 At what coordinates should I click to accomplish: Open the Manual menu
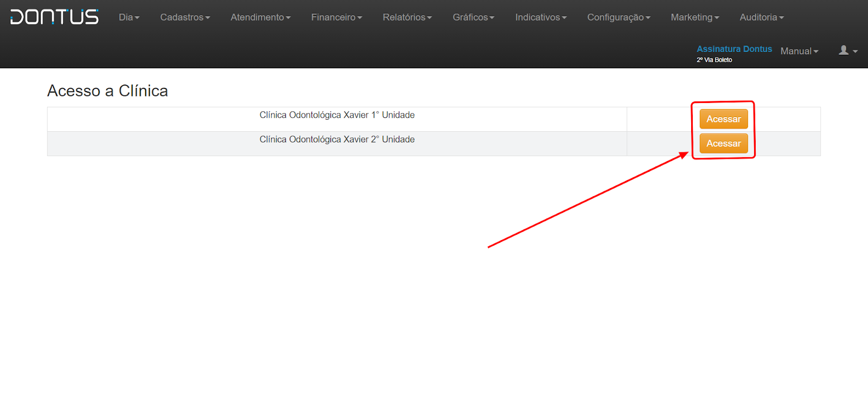coord(799,51)
